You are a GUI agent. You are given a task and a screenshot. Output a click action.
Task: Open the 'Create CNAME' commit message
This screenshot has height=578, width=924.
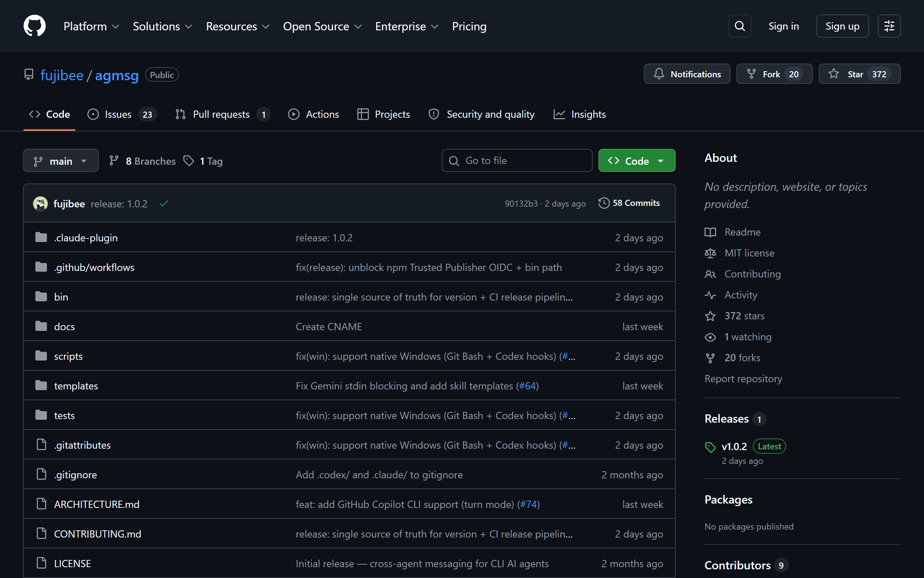[x=329, y=327]
